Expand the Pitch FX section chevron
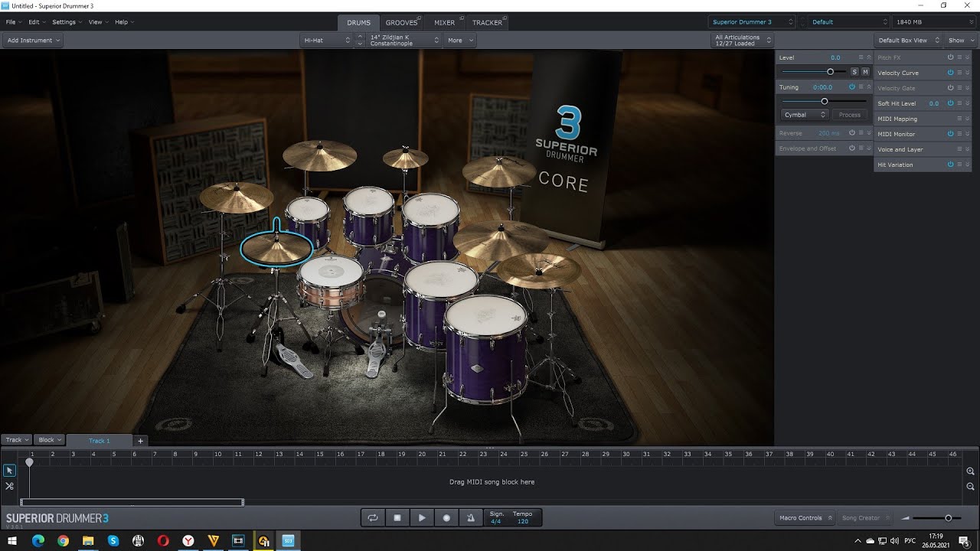980x551 pixels. point(968,57)
